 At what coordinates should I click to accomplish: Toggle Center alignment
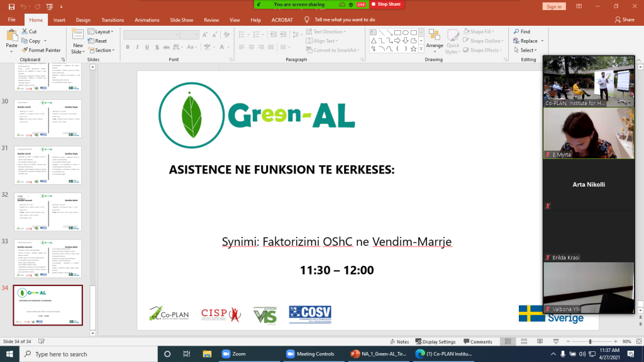(x=252, y=47)
